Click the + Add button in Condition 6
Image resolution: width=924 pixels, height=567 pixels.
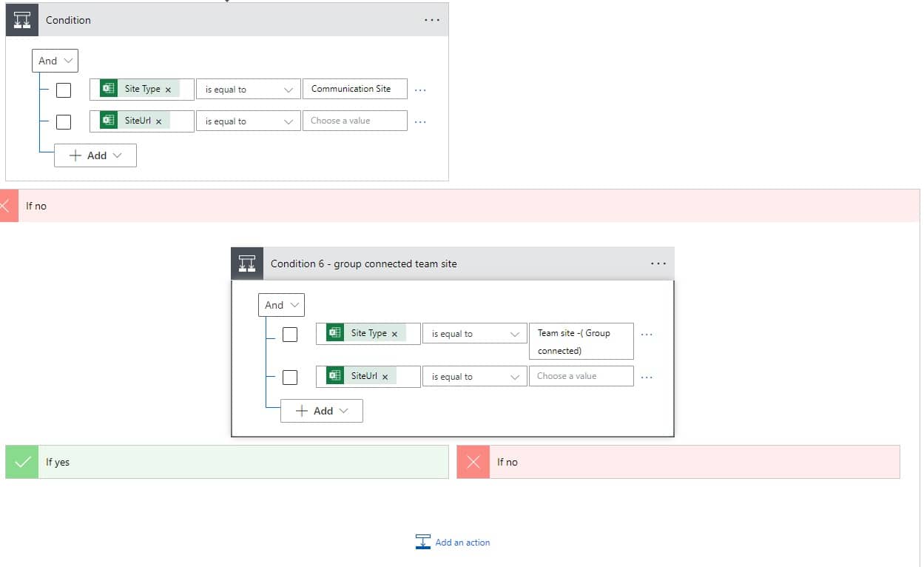click(x=321, y=410)
